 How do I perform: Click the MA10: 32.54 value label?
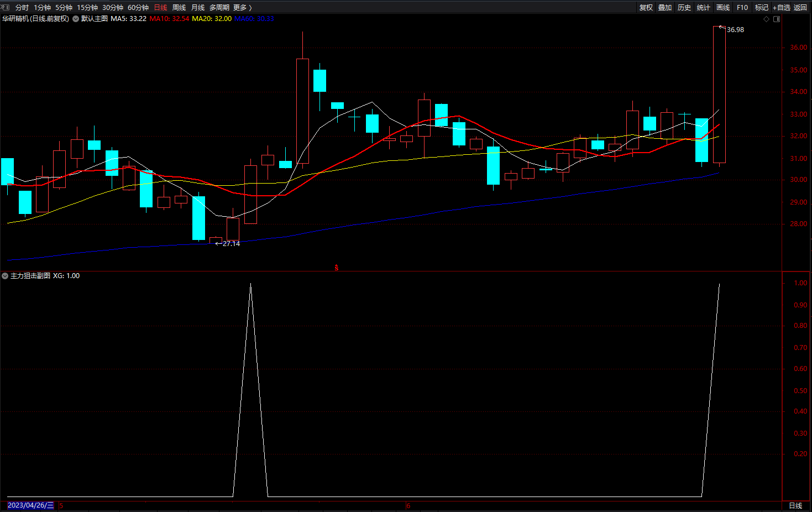click(169, 19)
